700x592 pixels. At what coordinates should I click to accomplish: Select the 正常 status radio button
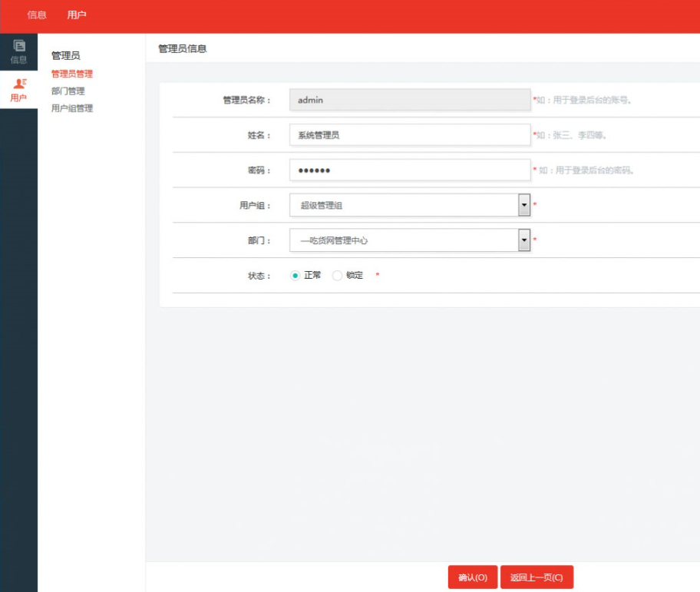(x=295, y=276)
